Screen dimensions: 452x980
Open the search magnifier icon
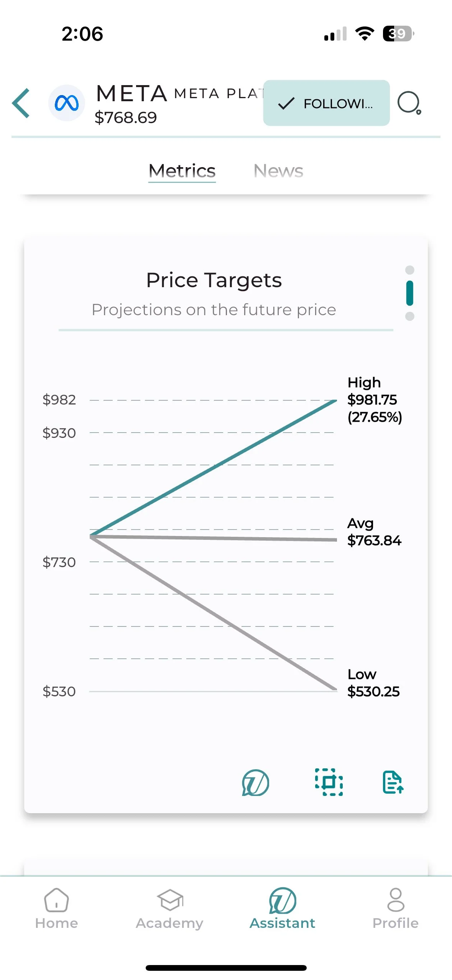pos(409,103)
